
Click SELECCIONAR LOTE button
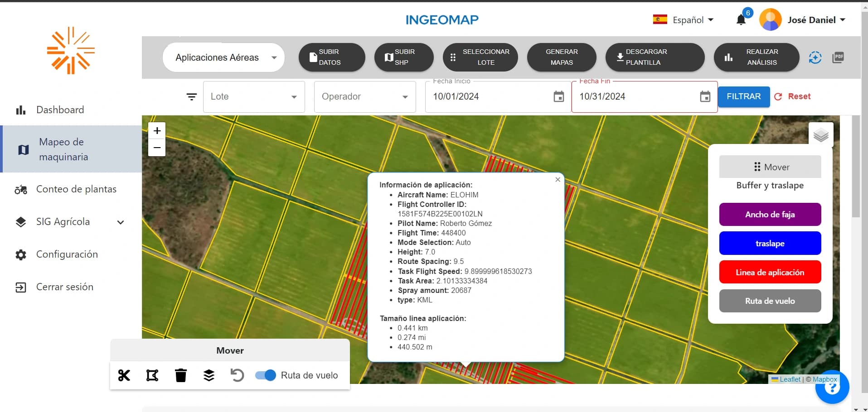(480, 57)
